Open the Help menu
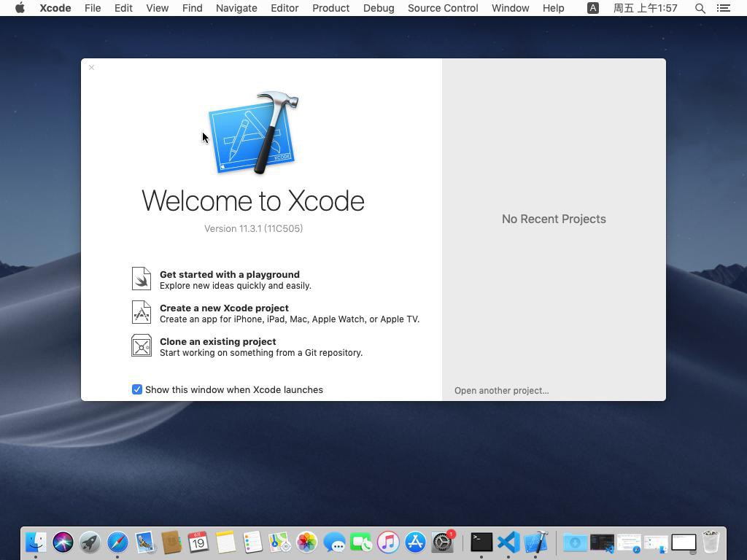The image size is (747, 560). [553, 8]
